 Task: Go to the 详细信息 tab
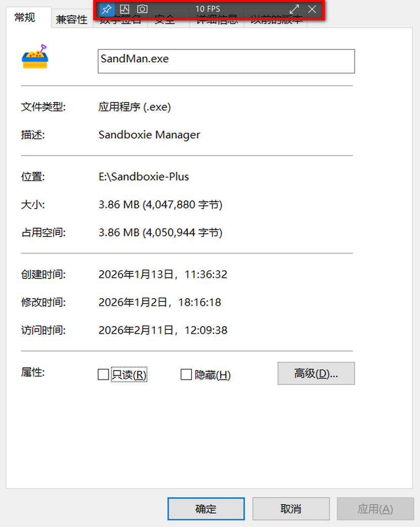216,23
